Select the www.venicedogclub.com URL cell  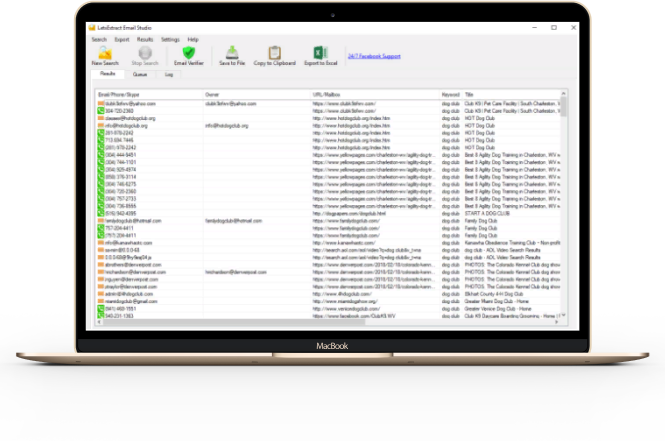pos(346,309)
